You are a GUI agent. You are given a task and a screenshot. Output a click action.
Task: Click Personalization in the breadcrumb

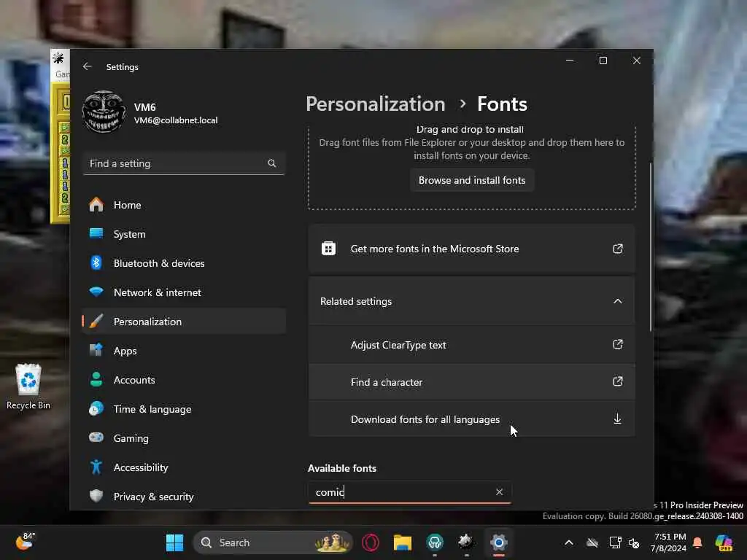[x=376, y=104]
